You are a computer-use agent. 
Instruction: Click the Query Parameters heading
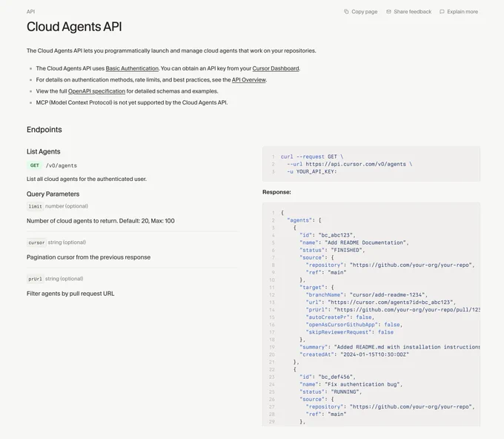(53, 194)
